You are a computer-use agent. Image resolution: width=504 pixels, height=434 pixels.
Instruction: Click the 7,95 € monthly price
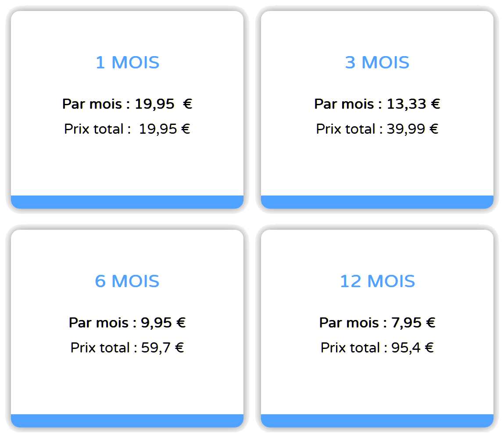[x=377, y=323]
